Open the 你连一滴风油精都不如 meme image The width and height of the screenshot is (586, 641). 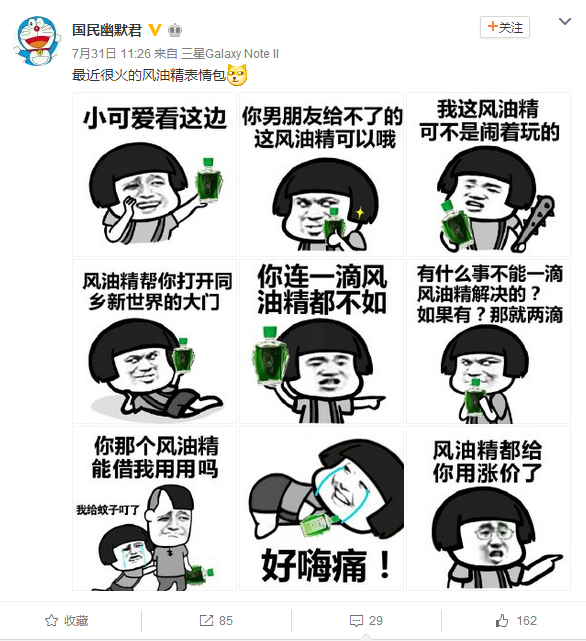[x=321, y=341]
